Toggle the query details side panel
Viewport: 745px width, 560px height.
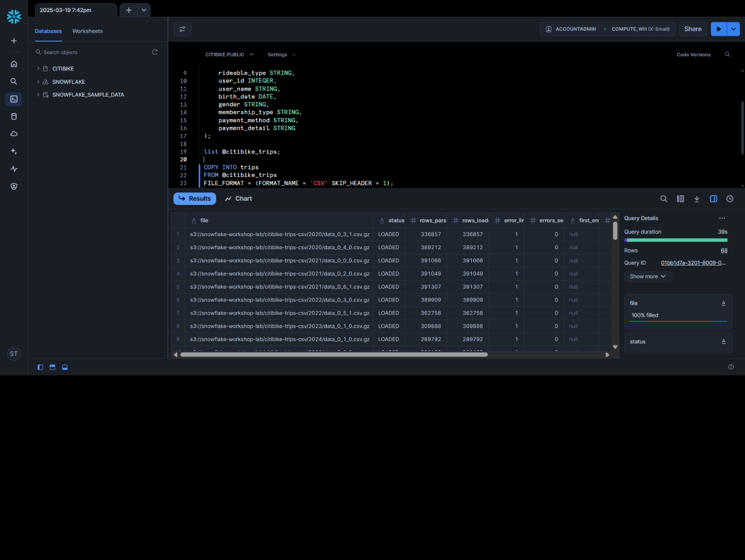(x=713, y=199)
